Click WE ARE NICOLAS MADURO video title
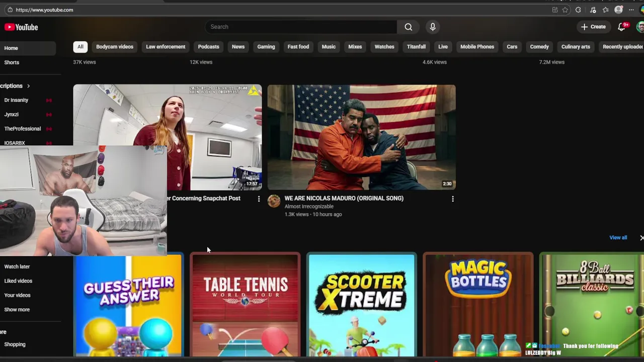The image size is (644, 362). [344, 198]
